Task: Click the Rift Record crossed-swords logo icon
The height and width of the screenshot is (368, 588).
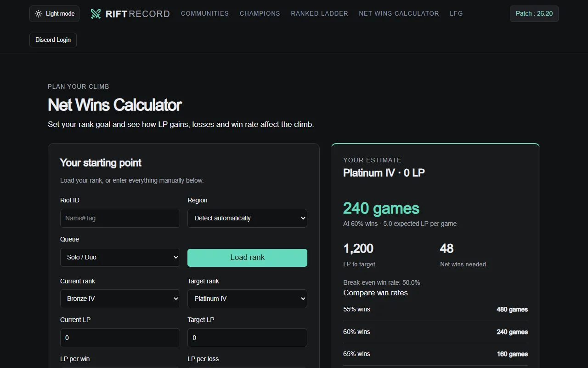Action: (96, 14)
